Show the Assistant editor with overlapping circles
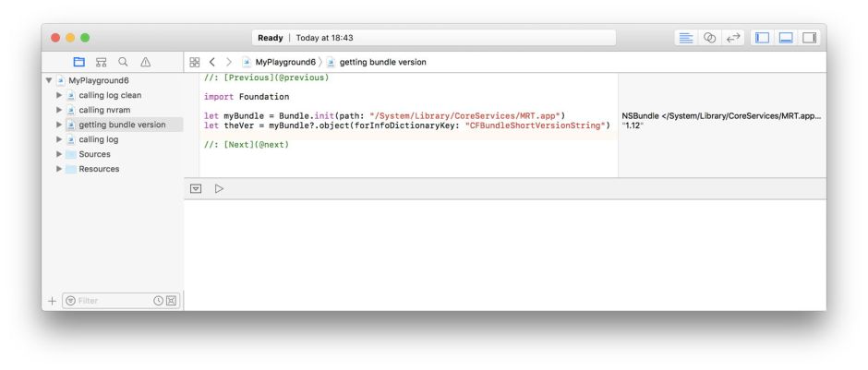Image resolution: width=868 pixels, height=370 pixels. tap(710, 38)
